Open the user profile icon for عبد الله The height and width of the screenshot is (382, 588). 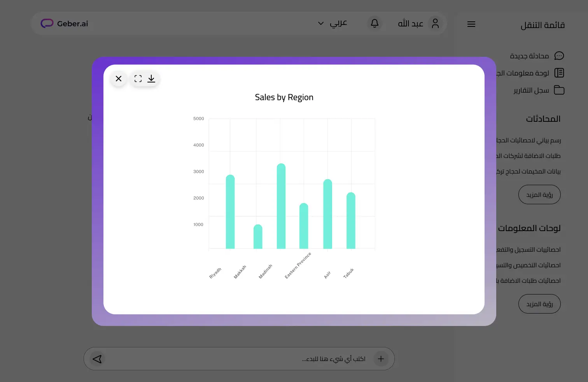pos(435,23)
